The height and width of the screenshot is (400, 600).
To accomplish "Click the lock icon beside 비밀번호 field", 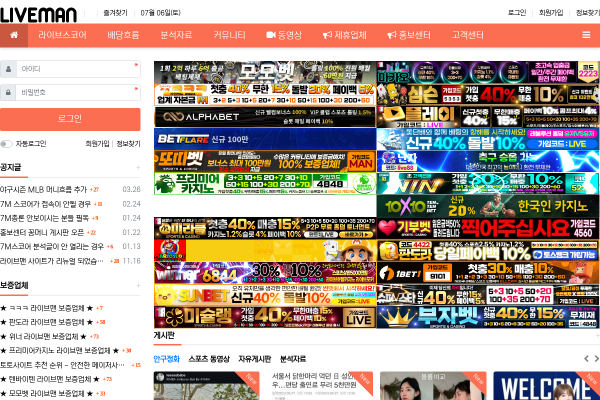I will tap(8, 92).
